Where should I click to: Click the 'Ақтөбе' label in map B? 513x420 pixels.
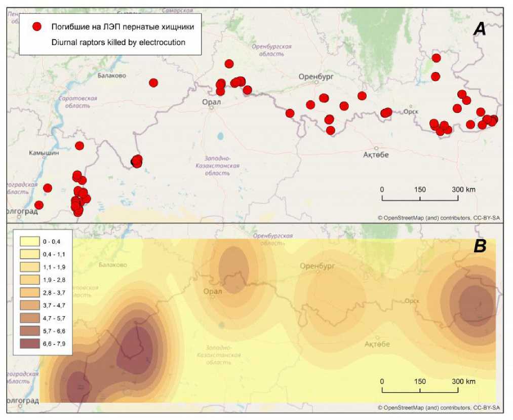(x=377, y=344)
